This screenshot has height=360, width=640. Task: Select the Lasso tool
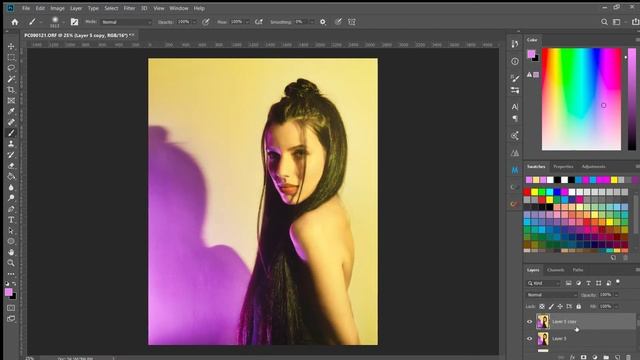pos(11,68)
